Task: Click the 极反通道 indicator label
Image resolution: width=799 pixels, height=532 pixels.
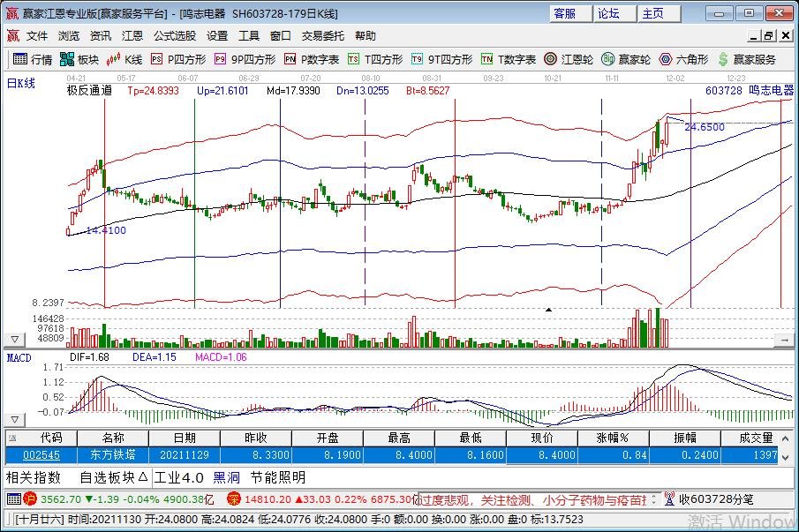Action: [x=89, y=91]
